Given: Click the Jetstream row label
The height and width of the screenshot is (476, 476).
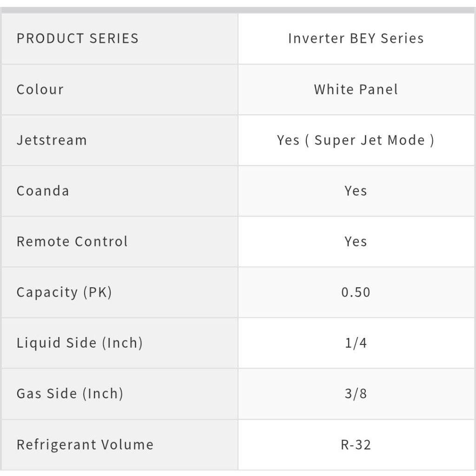Looking at the screenshot, I should click(52, 140).
